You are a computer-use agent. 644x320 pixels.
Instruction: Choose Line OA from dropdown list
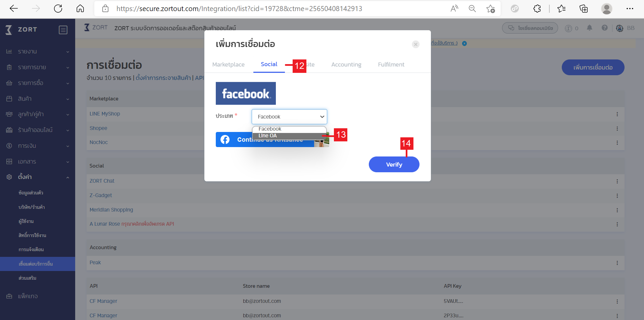pyautogui.click(x=289, y=136)
